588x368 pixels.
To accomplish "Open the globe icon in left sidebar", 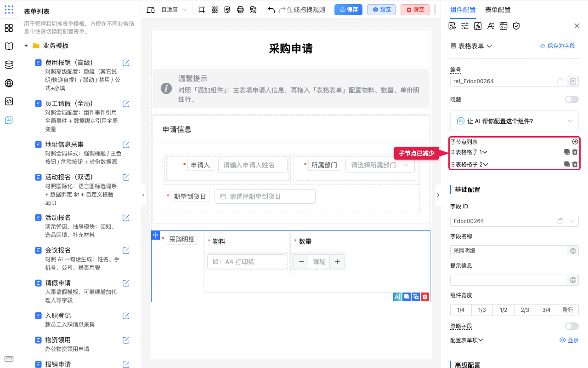I will click(x=9, y=83).
